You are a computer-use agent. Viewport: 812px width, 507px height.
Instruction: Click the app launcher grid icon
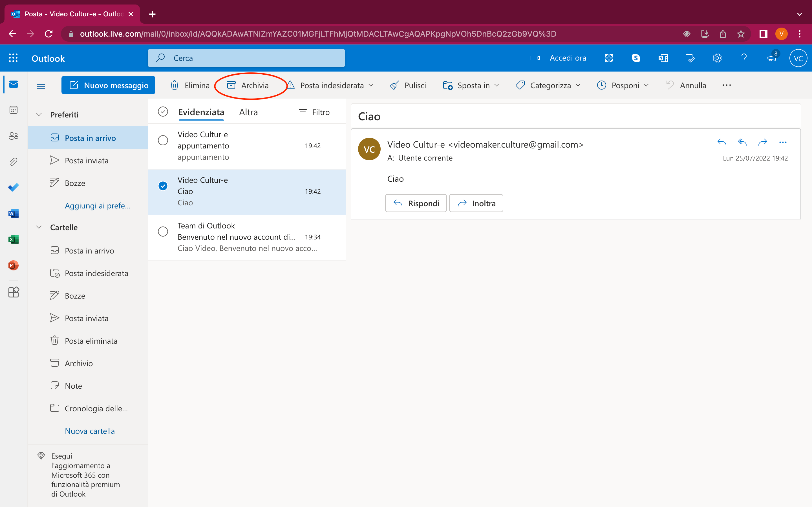point(13,58)
